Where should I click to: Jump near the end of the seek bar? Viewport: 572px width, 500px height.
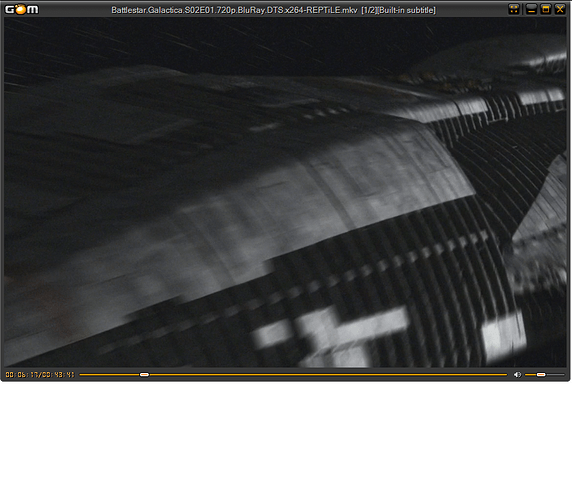pyautogui.click(x=502, y=375)
